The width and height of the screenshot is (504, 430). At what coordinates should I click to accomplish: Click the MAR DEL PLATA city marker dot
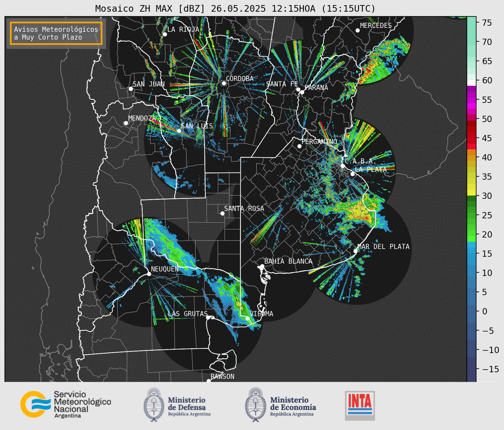pos(356,251)
